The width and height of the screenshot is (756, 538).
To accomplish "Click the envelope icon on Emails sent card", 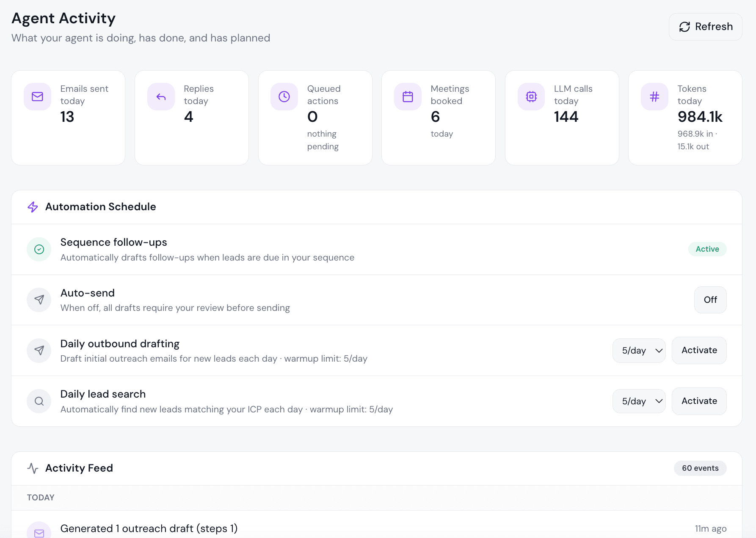I will [x=38, y=97].
